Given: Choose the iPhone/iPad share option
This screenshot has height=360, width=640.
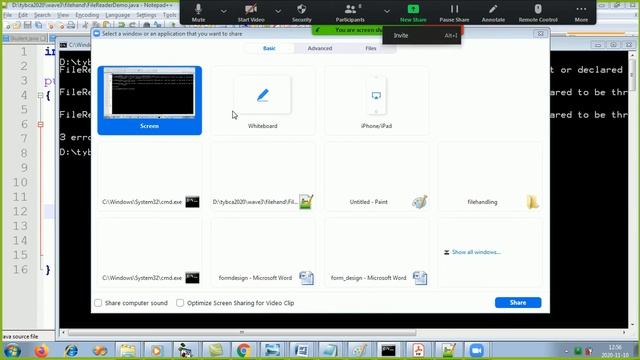Looking at the screenshot, I should click(x=376, y=100).
